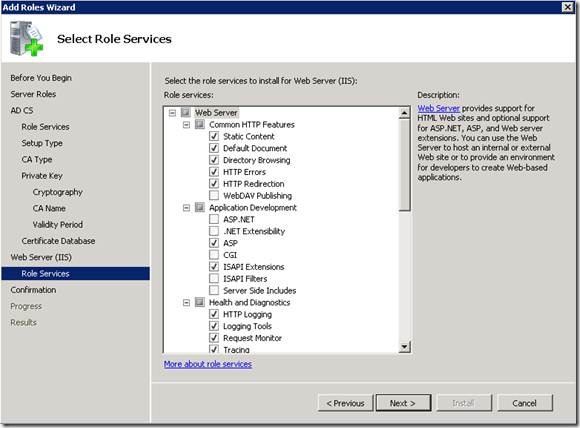Open the Private Key step
580x428 pixels.
(42, 175)
